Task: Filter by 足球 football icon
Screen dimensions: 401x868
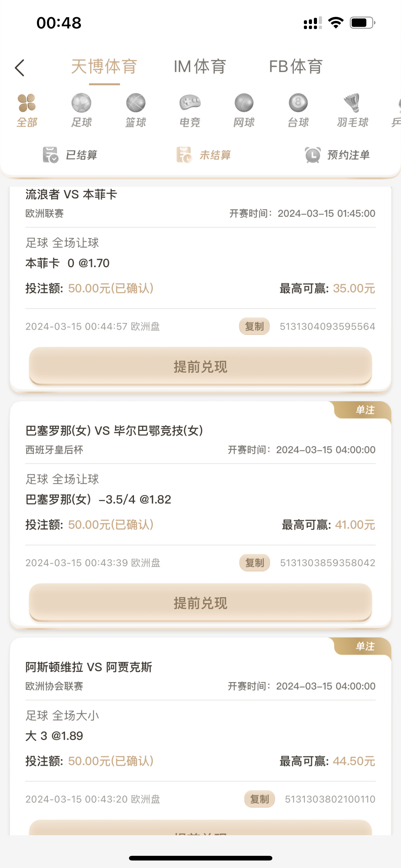Action: (x=81, y=103)
